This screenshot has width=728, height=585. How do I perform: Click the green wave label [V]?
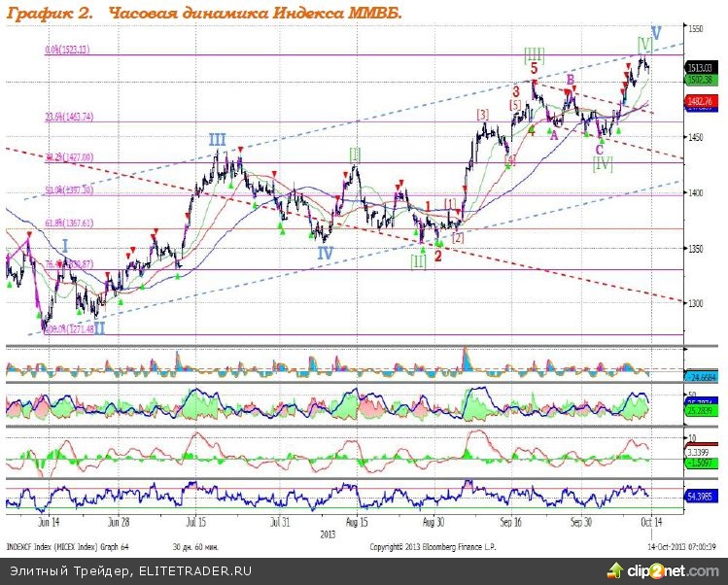click(644, 45)
